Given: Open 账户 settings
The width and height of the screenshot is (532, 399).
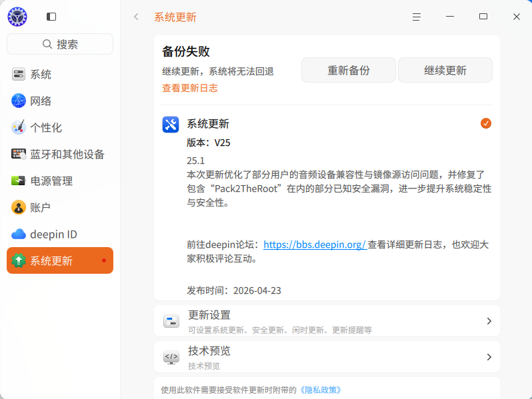Looking at the screenshot, I should click(x=60, y=207).
